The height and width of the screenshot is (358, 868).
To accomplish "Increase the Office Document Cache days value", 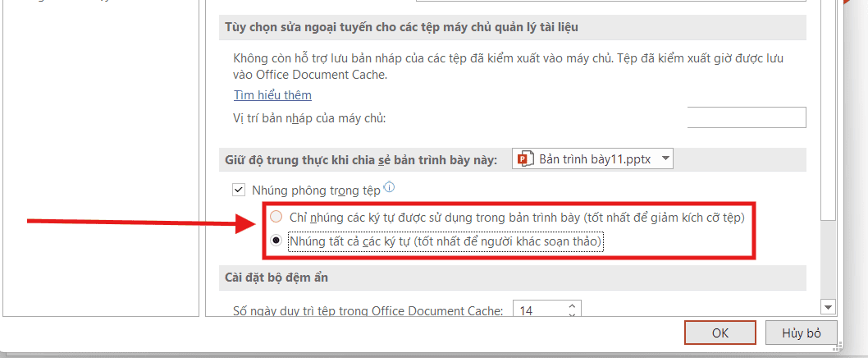I will pos(573,305).
